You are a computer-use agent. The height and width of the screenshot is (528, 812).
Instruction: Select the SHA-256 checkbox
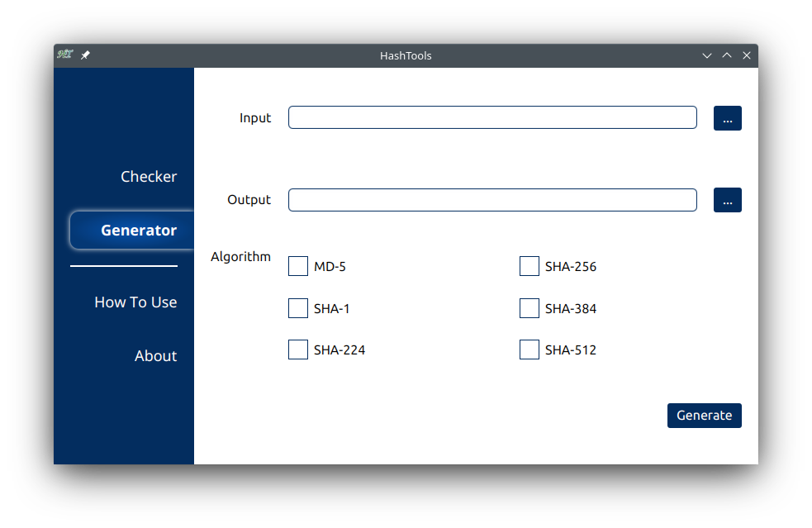tap(529, 266)
